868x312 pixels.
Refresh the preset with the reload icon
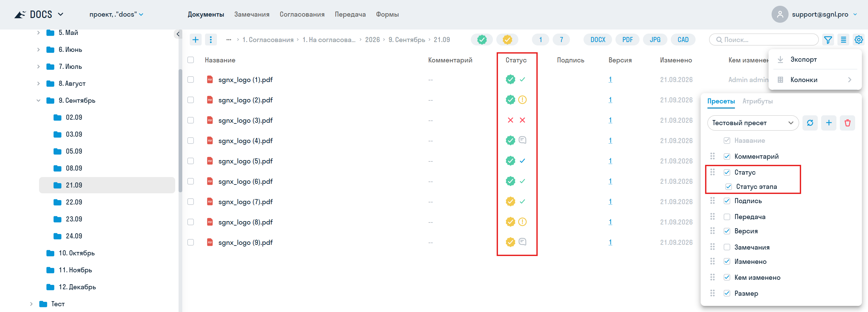coord(810,123)
